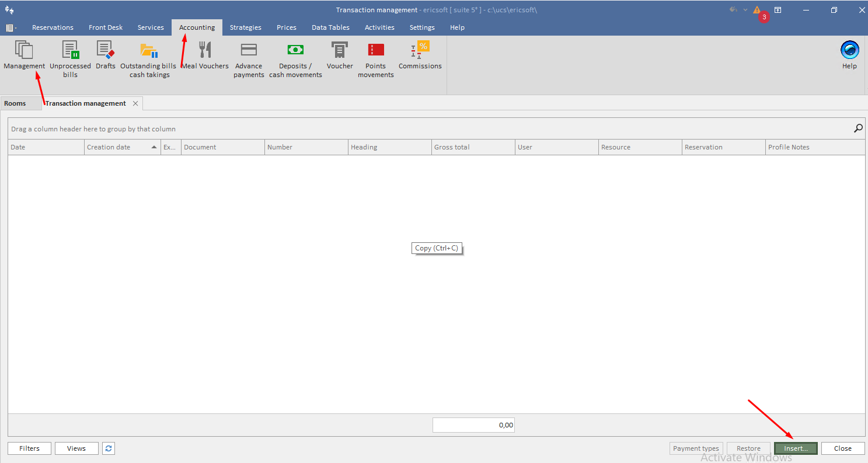Open Meal Vouchers
868x463 pixels.
click(205, 56)
